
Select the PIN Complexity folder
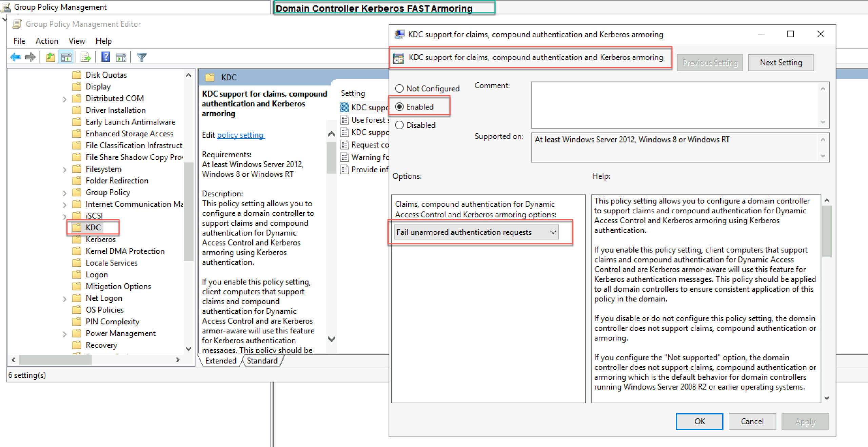tap(112, 322)
